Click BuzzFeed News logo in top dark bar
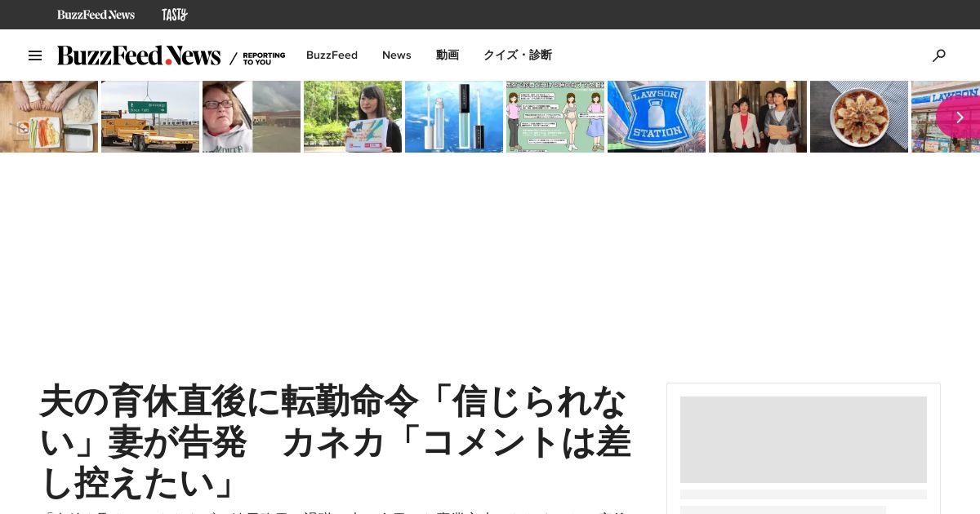980x514 pixels. pos(96,15)
